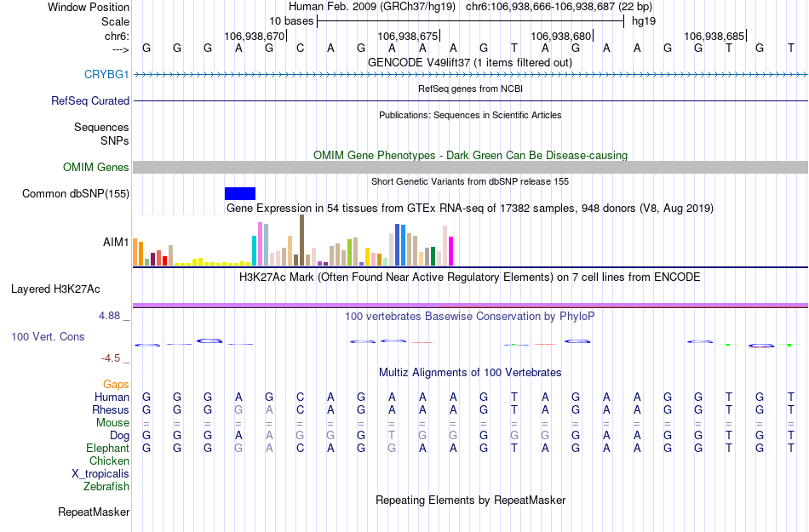809x532 pixels.
Task: Click Repeating Elements by RepeatMasker title
Action: tap(470, 500)
